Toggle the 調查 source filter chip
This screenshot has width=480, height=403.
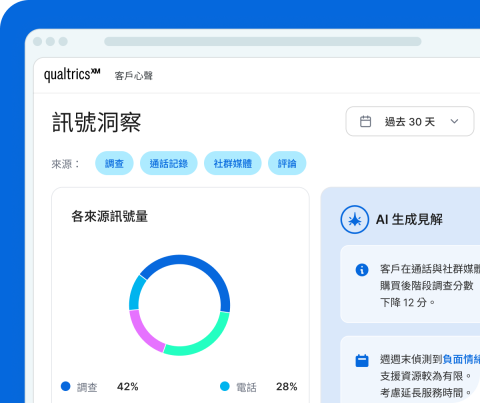point(114,163)
